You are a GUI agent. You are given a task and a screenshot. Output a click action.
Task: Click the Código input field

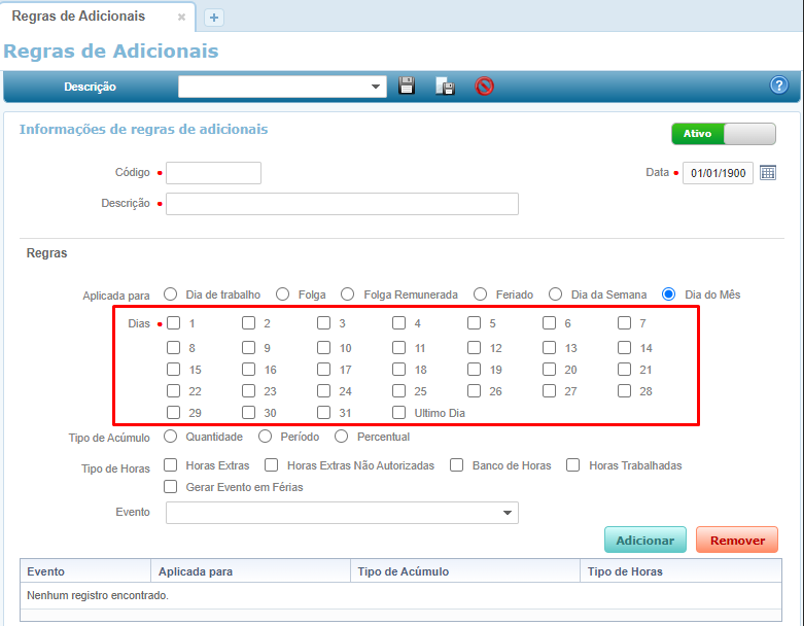pyautogui.click(x=214, y=173)
